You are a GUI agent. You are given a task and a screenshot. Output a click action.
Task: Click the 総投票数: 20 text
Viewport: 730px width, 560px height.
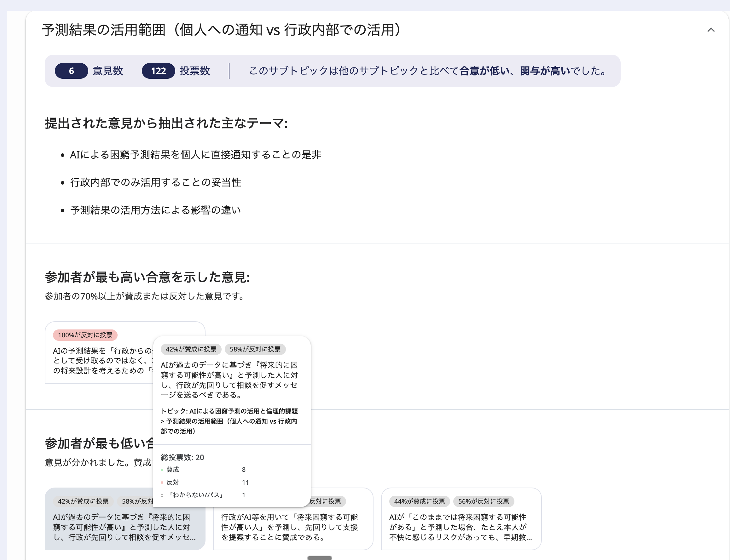(x=182, y=457)
